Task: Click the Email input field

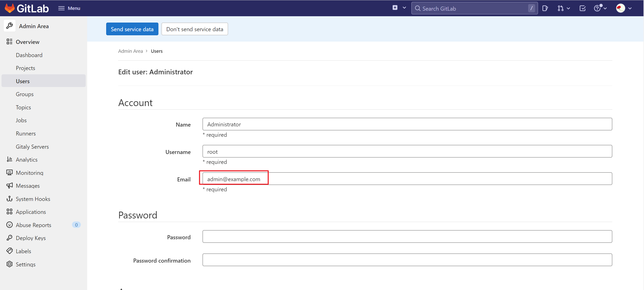Action: click(407, 179)
